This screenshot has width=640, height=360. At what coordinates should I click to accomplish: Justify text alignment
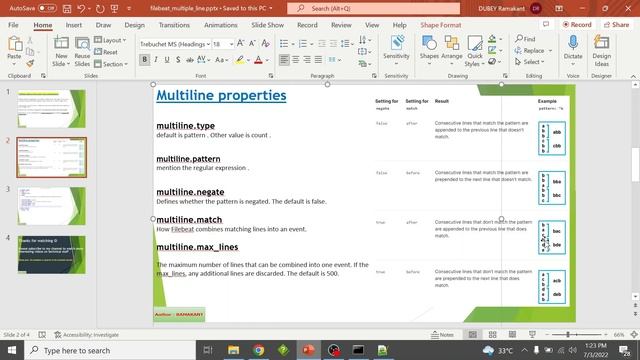click(x=318, y=60)
